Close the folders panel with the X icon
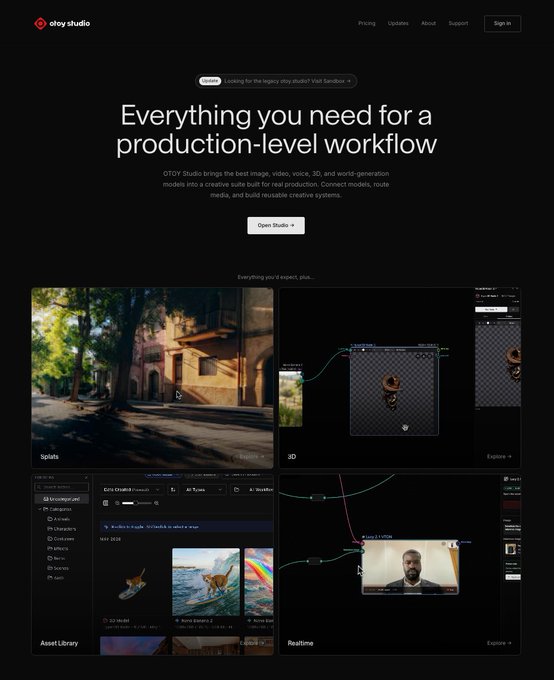 tap(86, 477)
